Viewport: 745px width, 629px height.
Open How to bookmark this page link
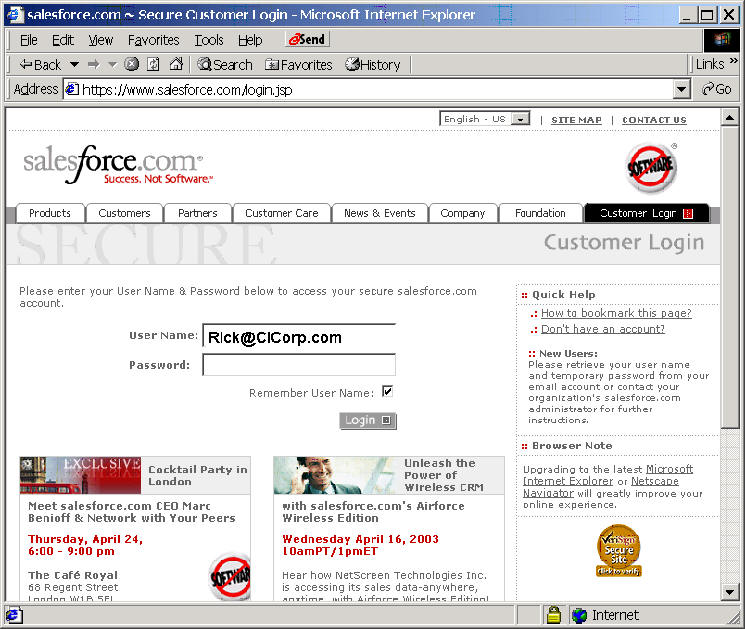click(616, 313)
